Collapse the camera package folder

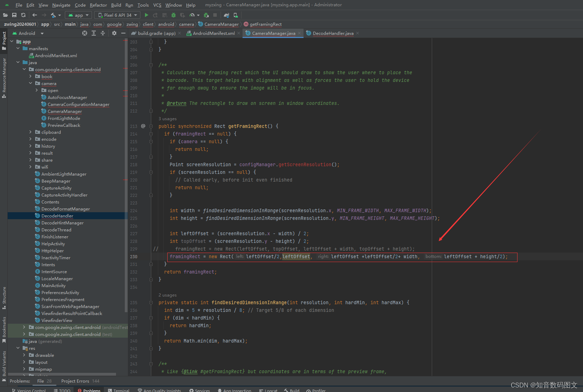pyautogui.click(x=31, y=83)
